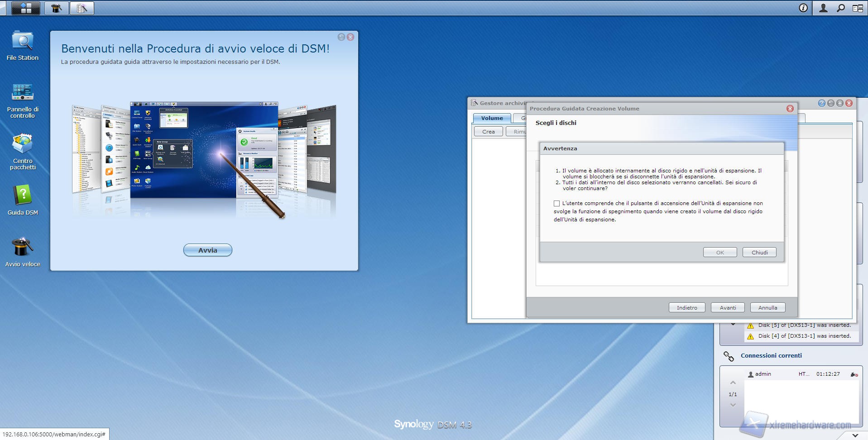Open the search magnifier in top bar
Image resolution: width=868 pixels, height=440 pixels.
click(x=840, y=8)
